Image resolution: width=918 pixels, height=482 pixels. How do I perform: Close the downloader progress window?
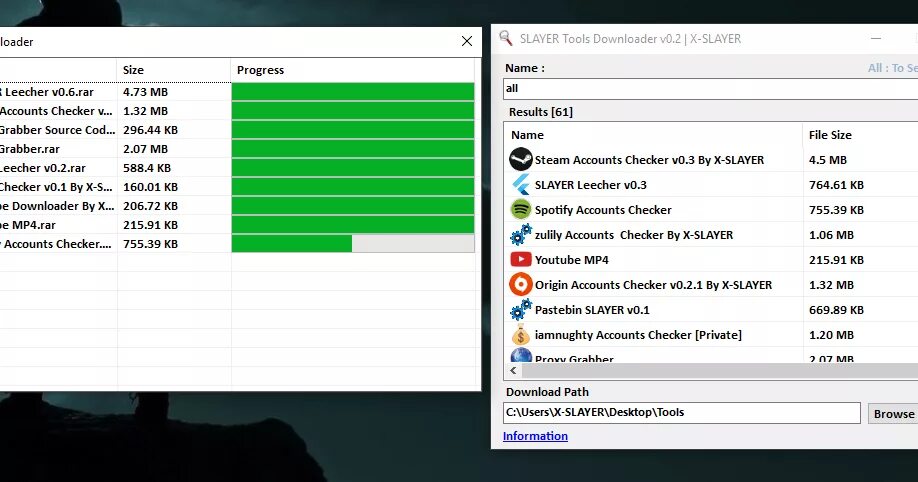coord(467,41)
